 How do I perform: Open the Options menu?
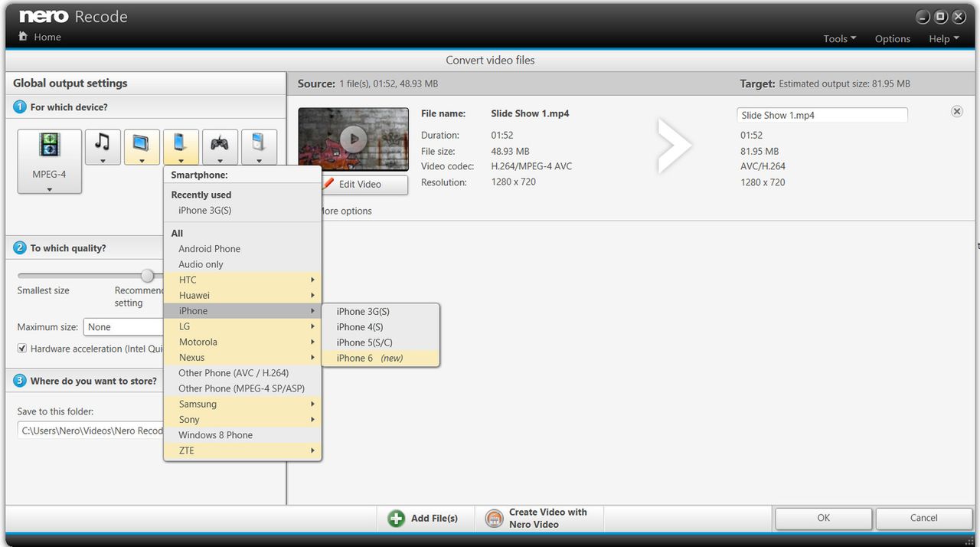tap(893, 38)
